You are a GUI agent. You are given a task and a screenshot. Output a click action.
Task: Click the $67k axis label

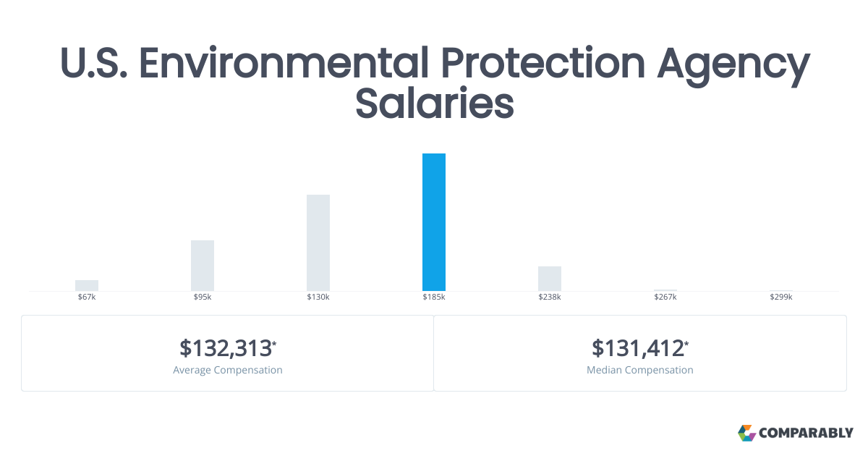pos(87,297)
